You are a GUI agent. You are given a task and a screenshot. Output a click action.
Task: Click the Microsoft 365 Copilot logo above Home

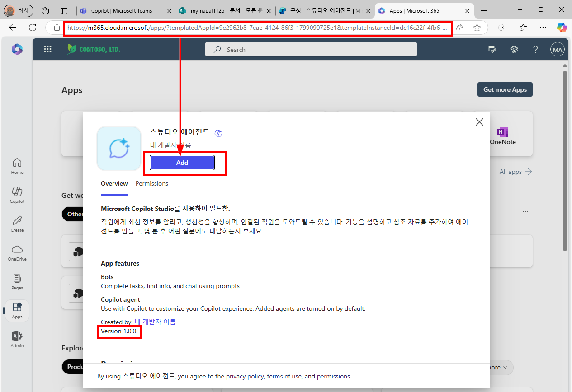(17, 49)
